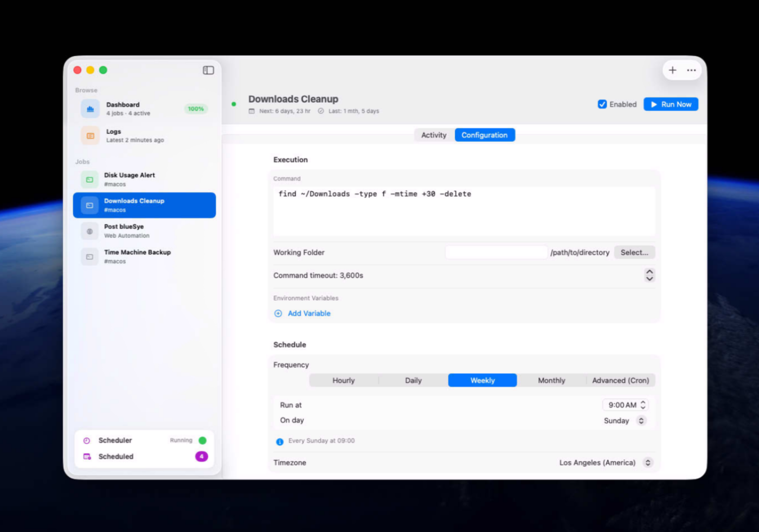
Task: Open the Logs sidebar item
Action: (x=144, y=136)
